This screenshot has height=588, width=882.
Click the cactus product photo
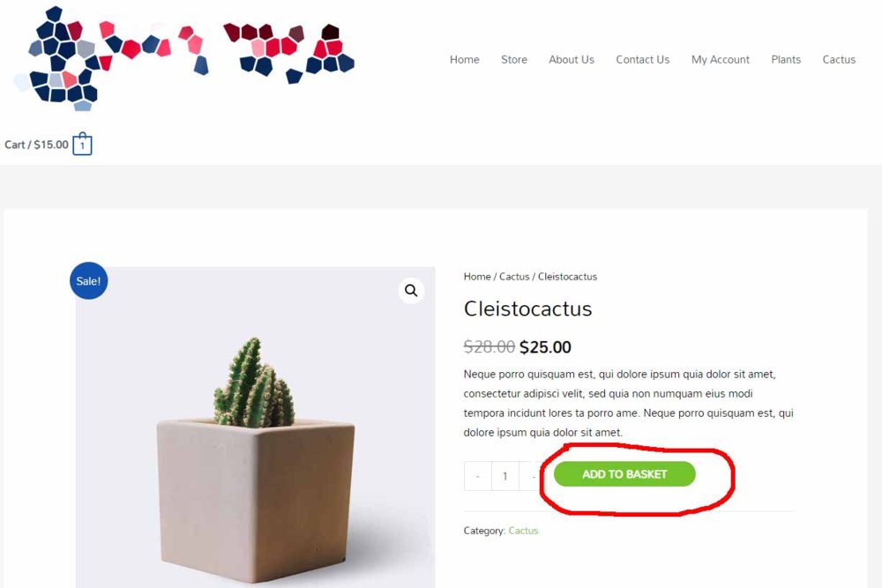pos(256,428)
